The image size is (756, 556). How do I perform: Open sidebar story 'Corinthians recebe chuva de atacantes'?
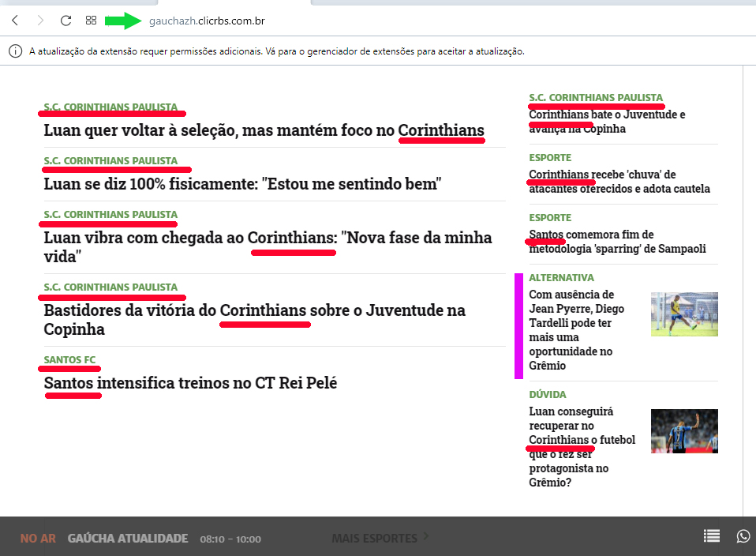pyautogui.click(x=619, y=182)
